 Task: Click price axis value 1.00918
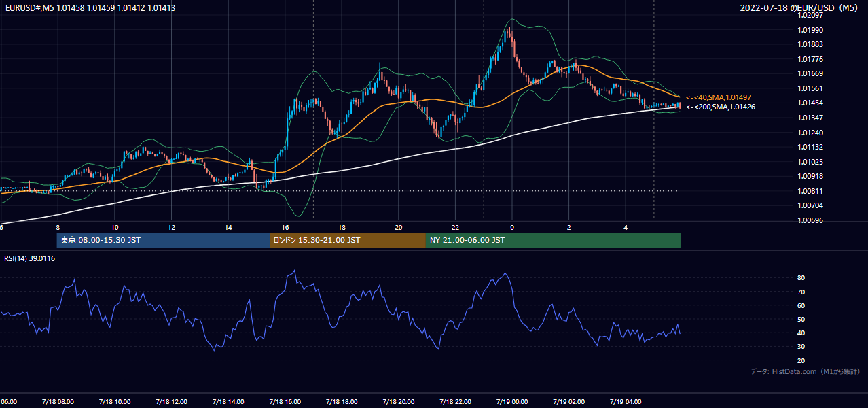[811, 176]
